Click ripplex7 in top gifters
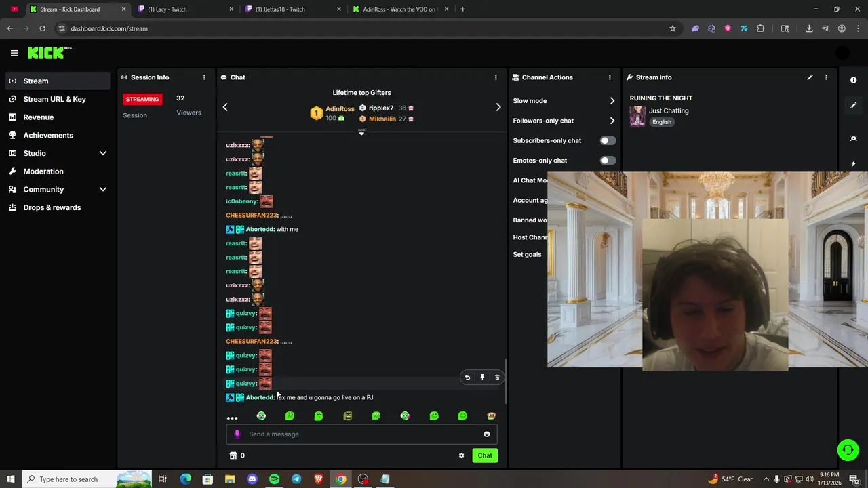This screenshot has height=488, width=868. (381, 108)
